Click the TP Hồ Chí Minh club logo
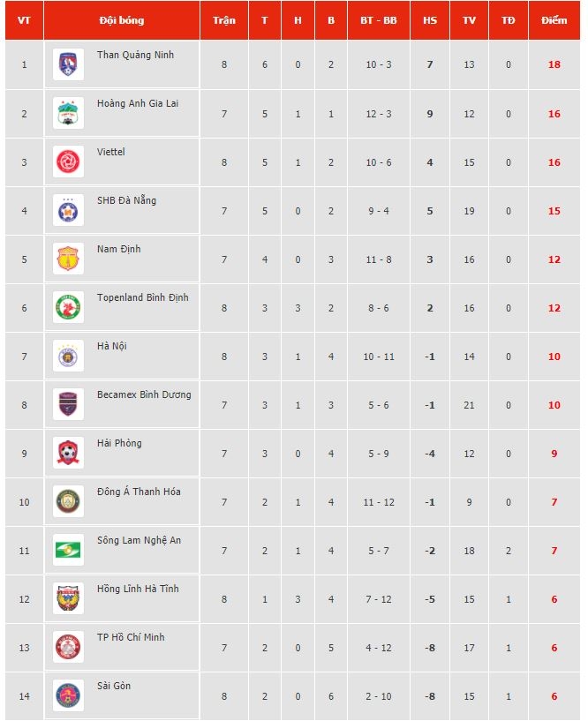This screenshot has height=721, width=588. 68,647
